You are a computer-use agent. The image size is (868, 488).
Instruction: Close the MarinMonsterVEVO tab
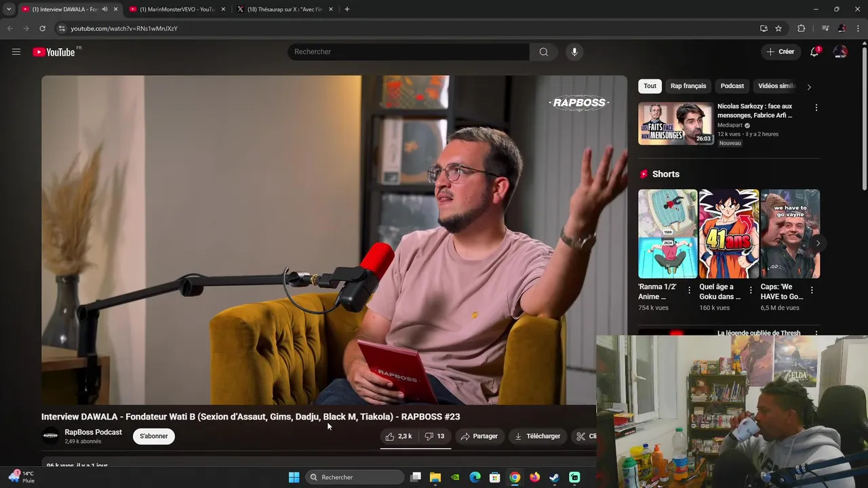click(223, 9)
